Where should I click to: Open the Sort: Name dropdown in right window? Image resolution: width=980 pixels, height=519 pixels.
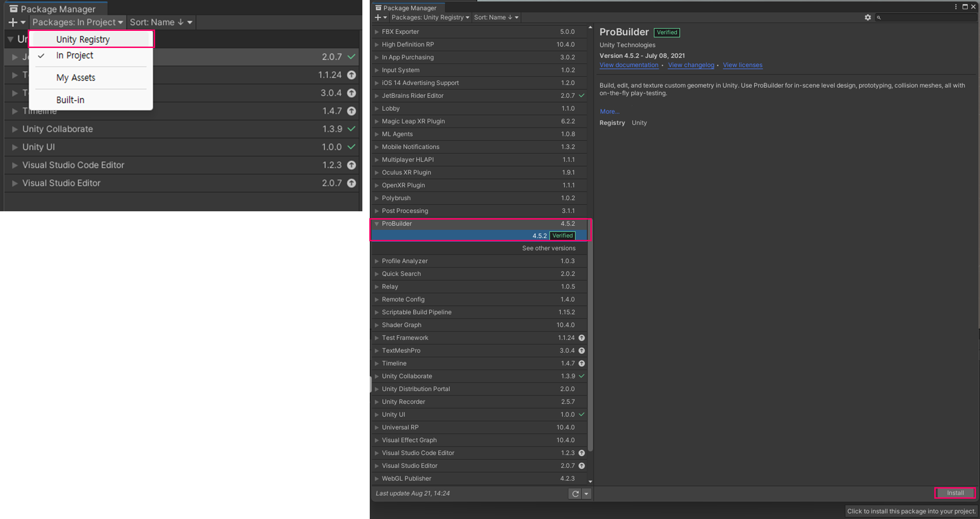496,18
